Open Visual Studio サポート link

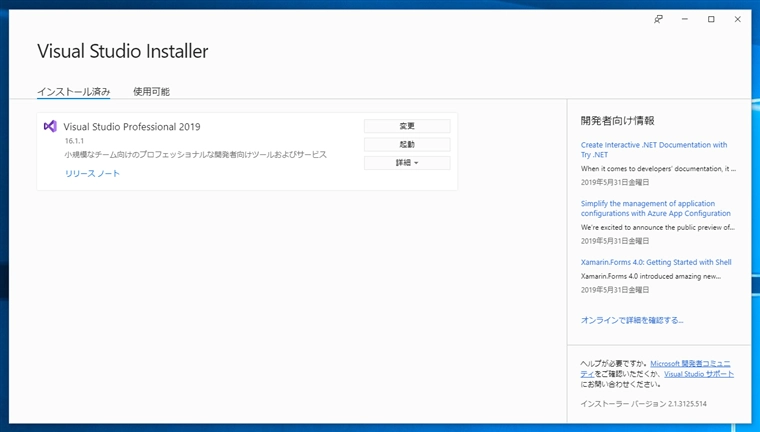point(698,374)
